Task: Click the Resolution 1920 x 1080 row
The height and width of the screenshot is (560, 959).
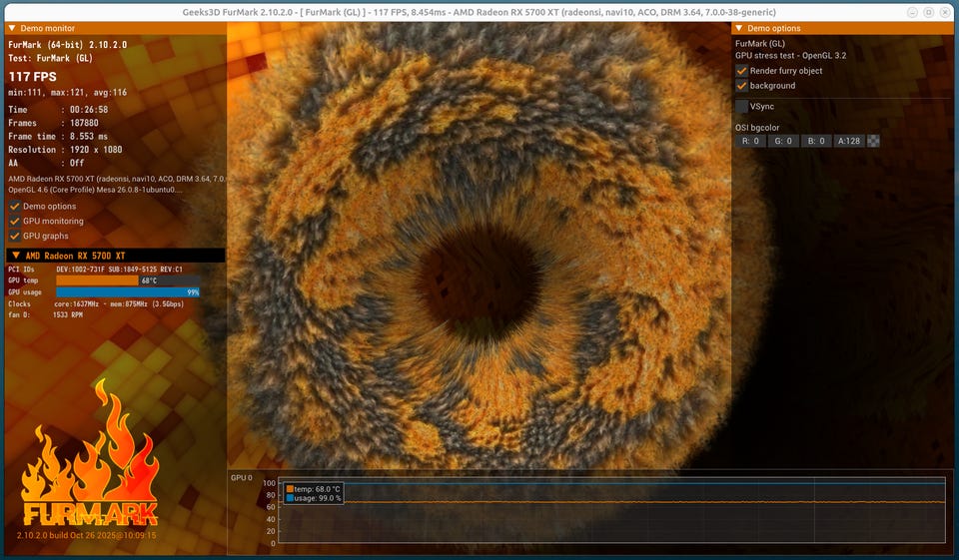Action: click(x=65, y=150)
